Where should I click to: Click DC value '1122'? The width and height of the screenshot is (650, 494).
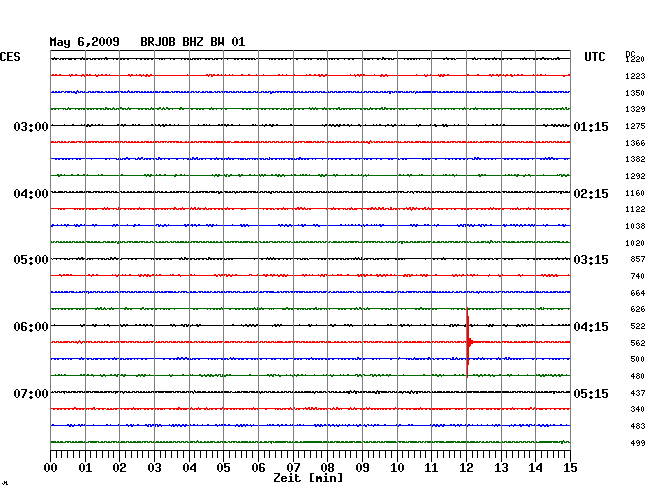635,209
